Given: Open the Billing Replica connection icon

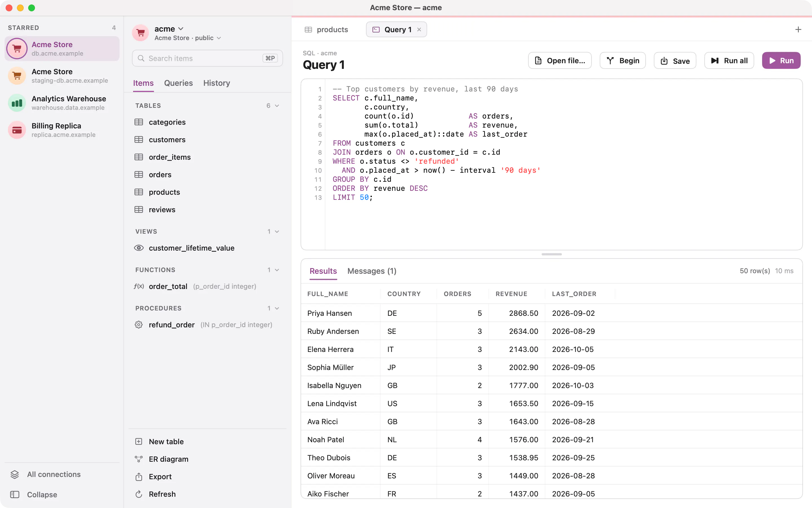Looking at the screenshot, I should pyautogui.click(x=17, y=130).
